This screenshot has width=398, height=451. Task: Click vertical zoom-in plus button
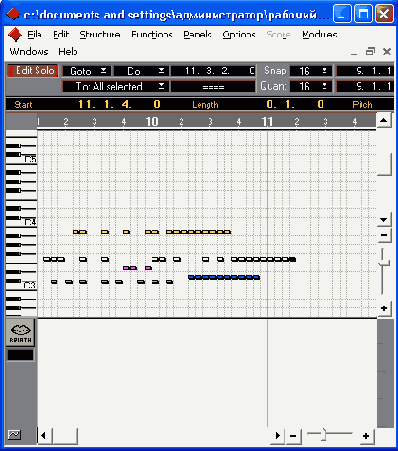pos(384,308)
